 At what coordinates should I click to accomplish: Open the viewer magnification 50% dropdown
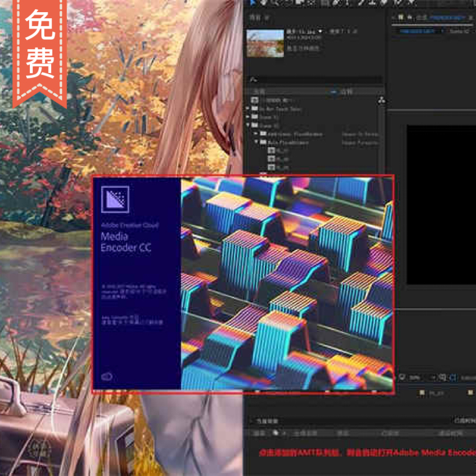(422, 378)
